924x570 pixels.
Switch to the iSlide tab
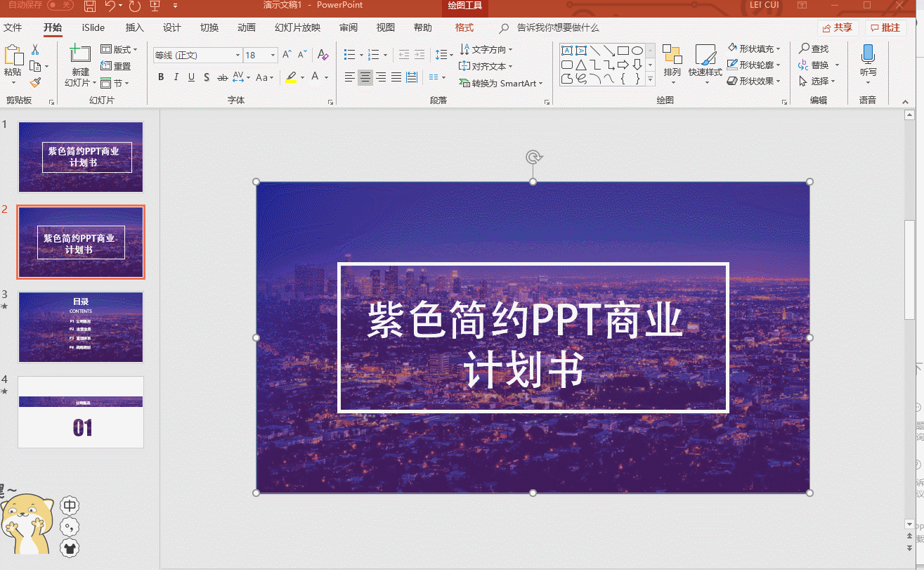pos(93,27)
